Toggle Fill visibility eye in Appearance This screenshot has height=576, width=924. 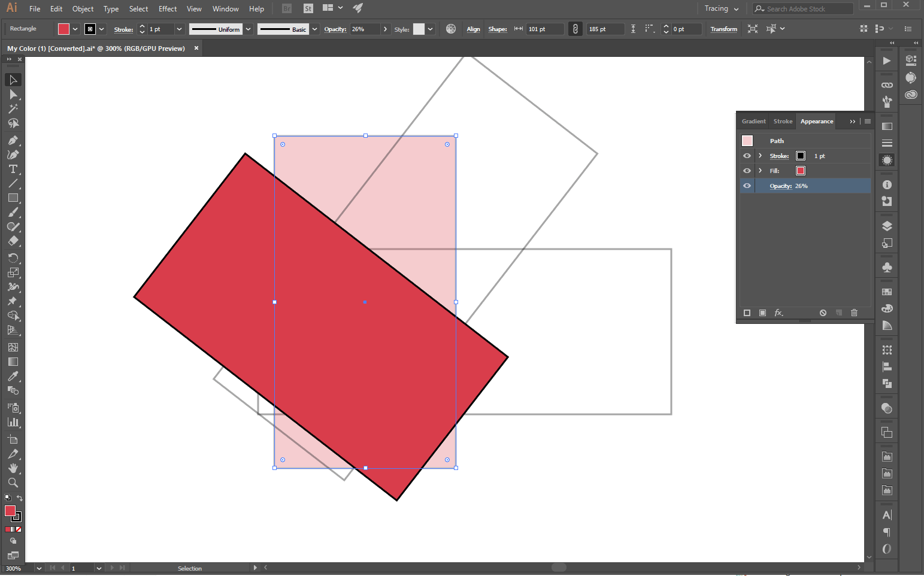pos(747,171)
